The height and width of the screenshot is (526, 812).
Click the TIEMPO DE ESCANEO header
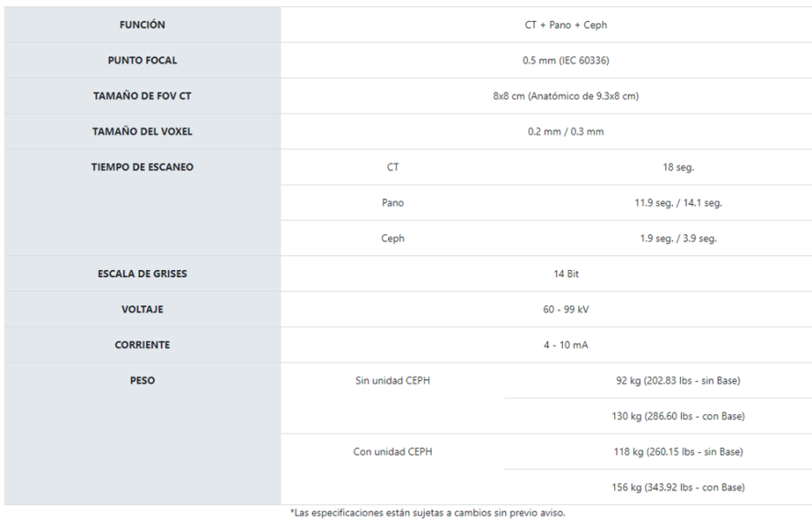pos(142,168)
